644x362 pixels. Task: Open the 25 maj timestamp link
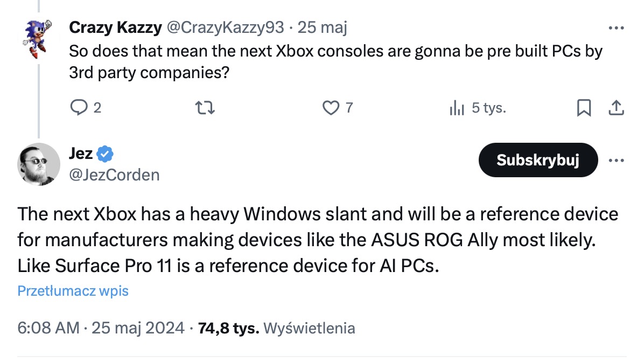323,27
